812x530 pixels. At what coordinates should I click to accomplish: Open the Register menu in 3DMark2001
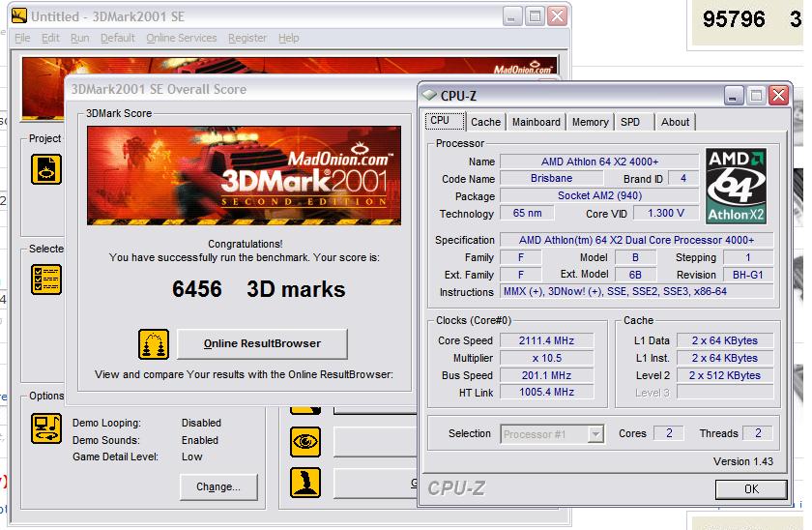click(247, 38)
